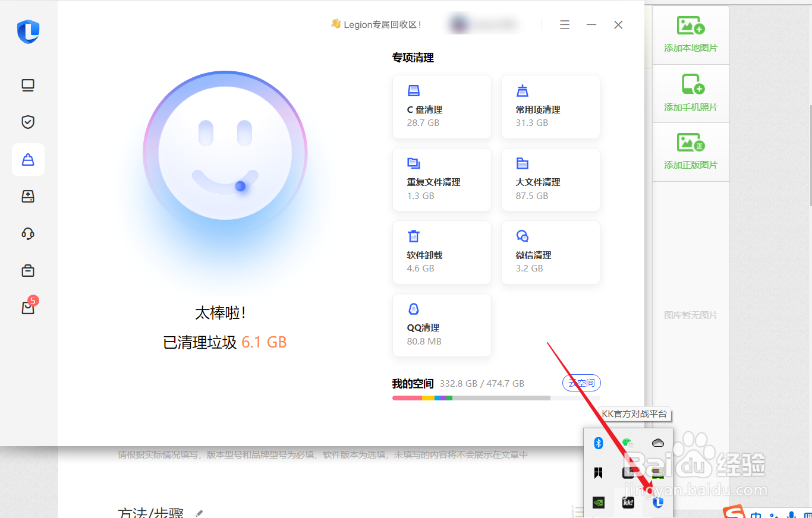Viewport: 812px width, 518px height.
Task: Click the blurred user avatar at top
Action: click(458, 24)
